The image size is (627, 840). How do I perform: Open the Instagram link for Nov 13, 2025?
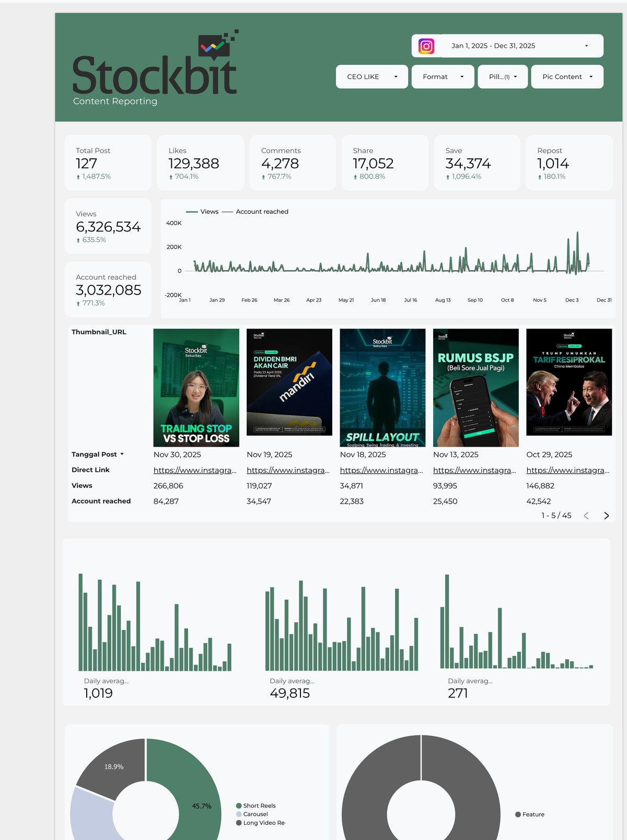(474, 470)
